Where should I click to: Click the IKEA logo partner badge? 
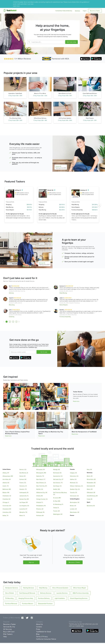pos(47,59)
